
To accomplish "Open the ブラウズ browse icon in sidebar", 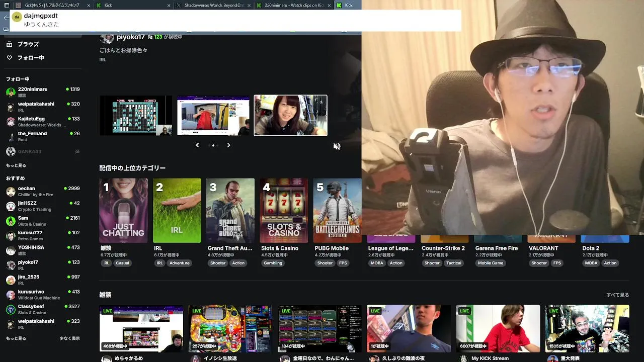I will point(9,44).
